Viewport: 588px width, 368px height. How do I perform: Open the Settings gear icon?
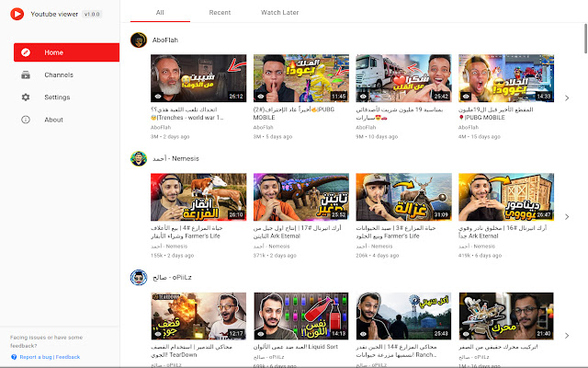pyautogui.click(x=26, y=98)
